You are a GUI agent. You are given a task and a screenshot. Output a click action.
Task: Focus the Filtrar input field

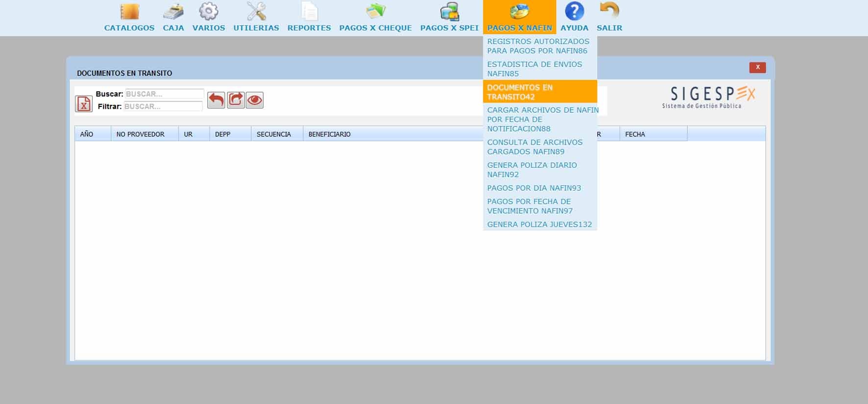click(163, 106)
